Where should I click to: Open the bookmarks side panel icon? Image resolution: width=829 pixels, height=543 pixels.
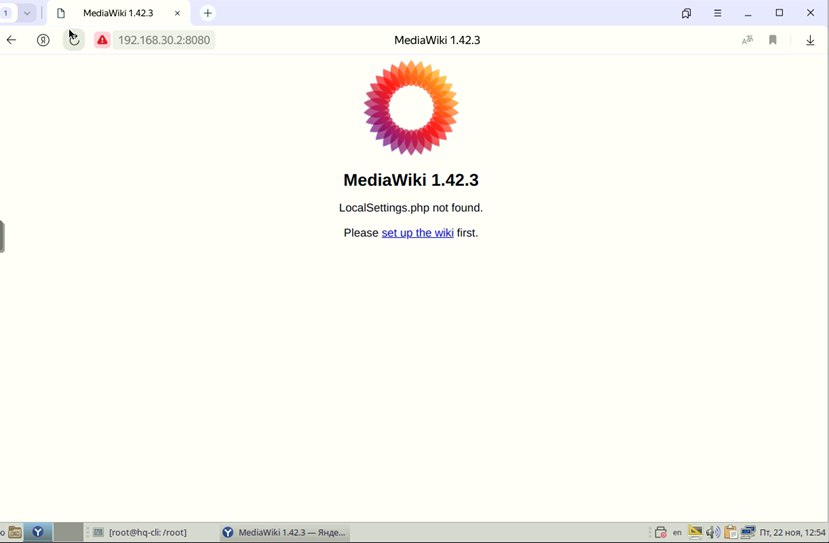(686, 13)
